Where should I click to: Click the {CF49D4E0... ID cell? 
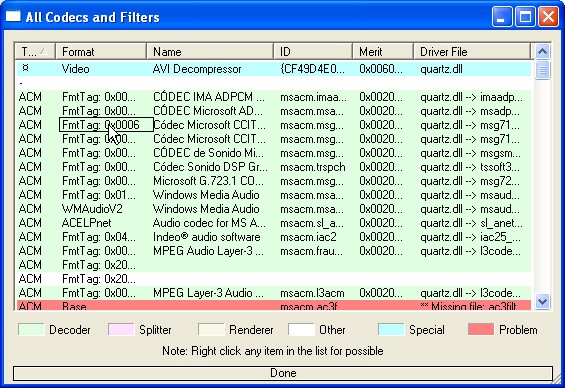[312, 69]
